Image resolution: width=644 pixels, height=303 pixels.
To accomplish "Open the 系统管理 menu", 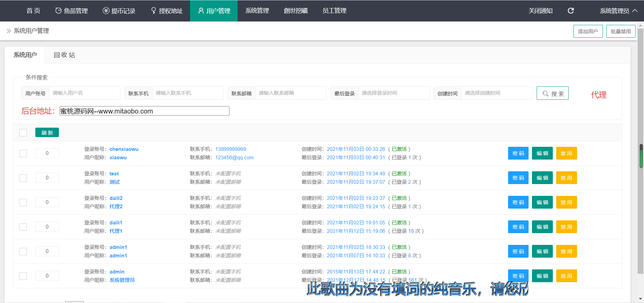I will tap(257, 11).
